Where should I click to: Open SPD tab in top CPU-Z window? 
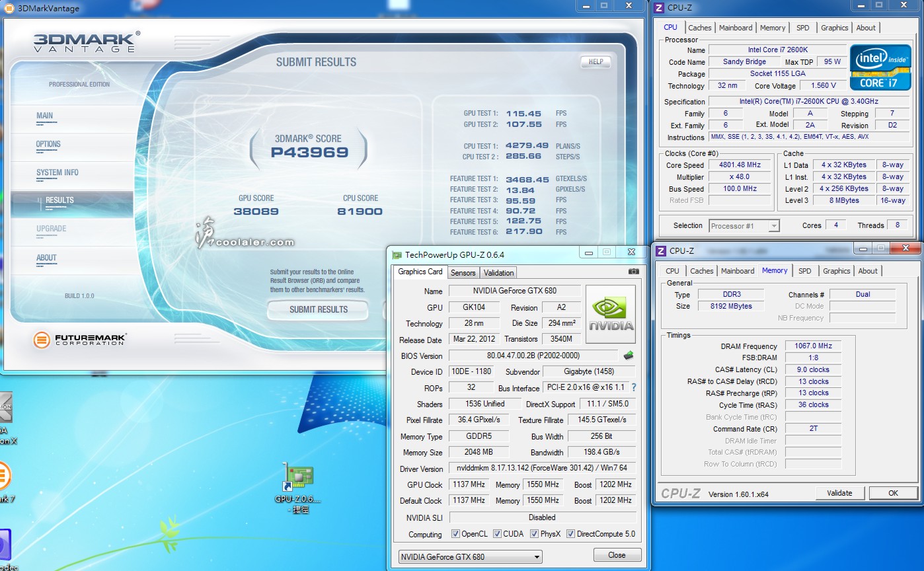pyautogui.click(x=802, y=28)
